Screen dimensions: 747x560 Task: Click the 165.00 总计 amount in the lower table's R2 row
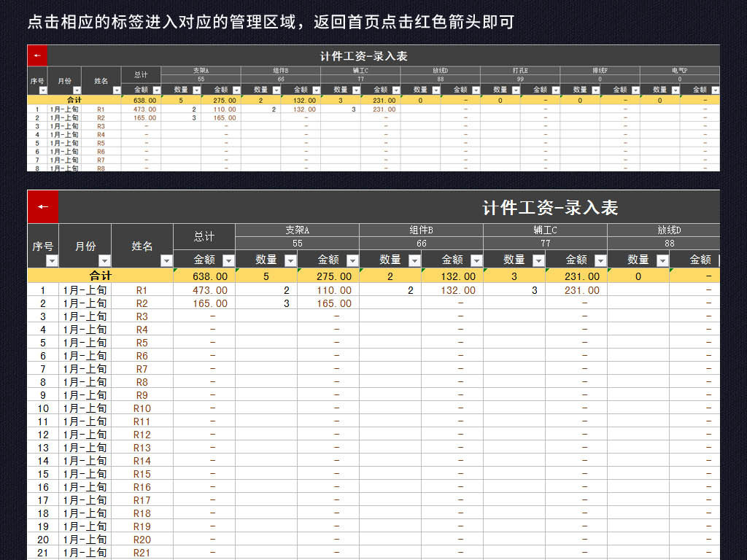tap(210, 303)
